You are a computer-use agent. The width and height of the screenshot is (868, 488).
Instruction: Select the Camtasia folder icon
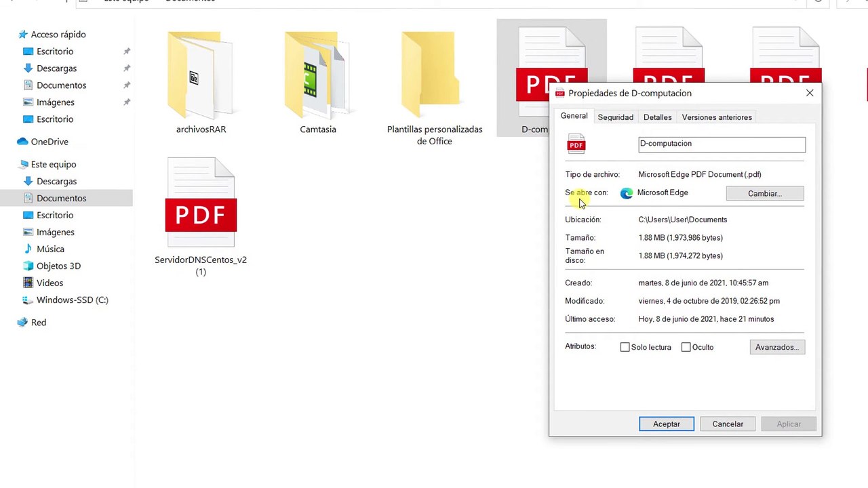tap(317, 75)
